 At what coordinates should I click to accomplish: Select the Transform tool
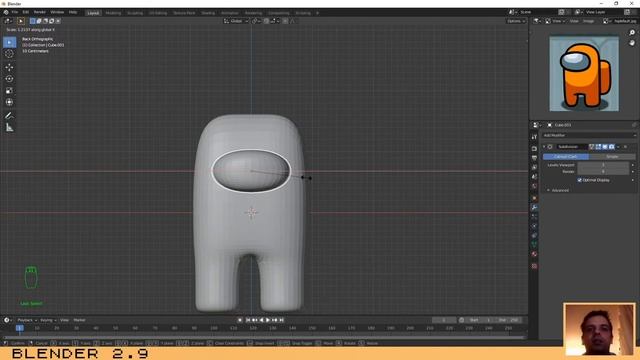coord(9,102)
